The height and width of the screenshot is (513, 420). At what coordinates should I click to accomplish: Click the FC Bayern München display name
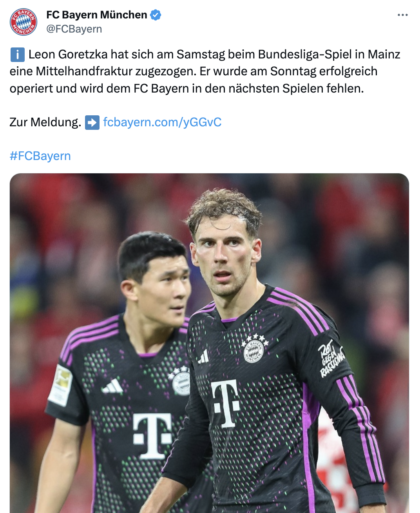[x=97, y=15]
